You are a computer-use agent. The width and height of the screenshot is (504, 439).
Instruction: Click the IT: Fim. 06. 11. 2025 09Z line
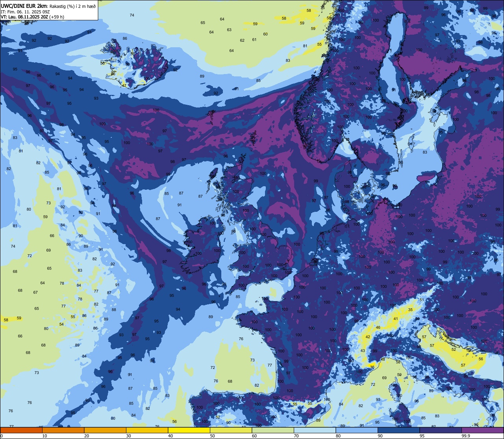click(25, 11)
